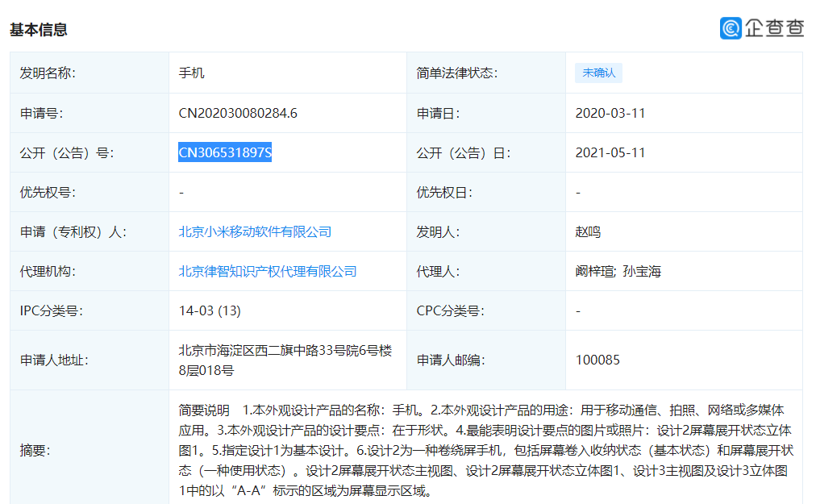Click the 申请人地址 label cell
Image resolution: width=816 pixels, height=504 pixels.
(x=90, y=360)
